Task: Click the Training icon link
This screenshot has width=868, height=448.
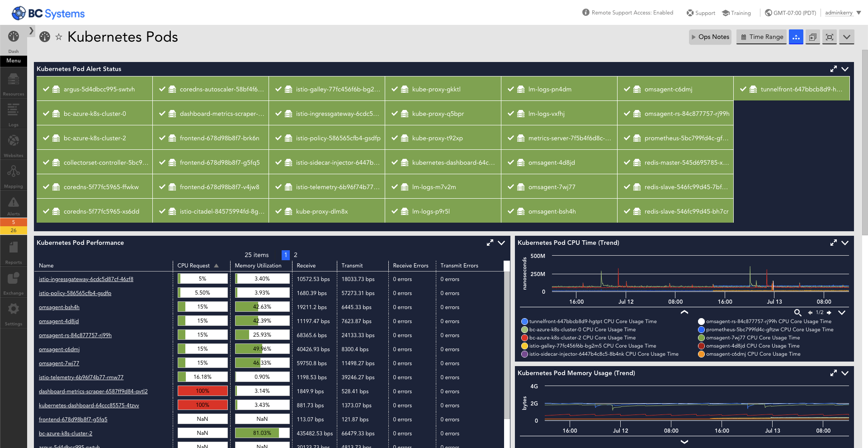Action: pyautogui.click(x=736, y=13)
